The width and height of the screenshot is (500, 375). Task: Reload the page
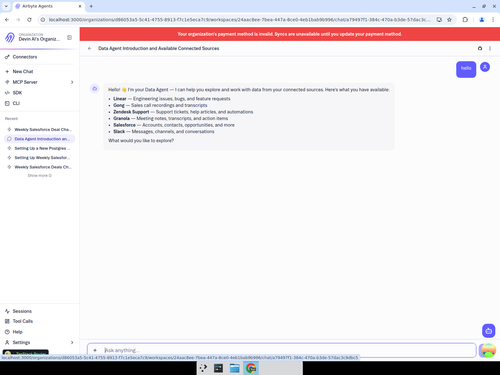tap(29, 20)
